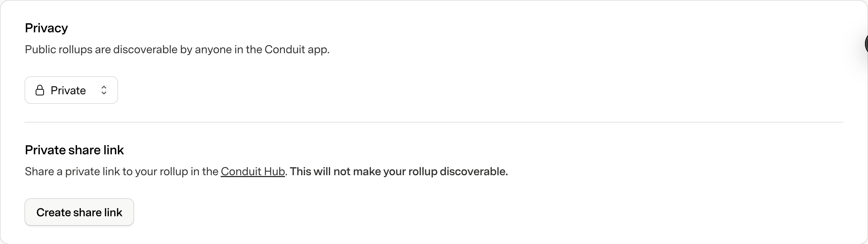Screen dimensions: 868x244
Task: Click the word "link" in the Private share heading
Action: [115, 150]
